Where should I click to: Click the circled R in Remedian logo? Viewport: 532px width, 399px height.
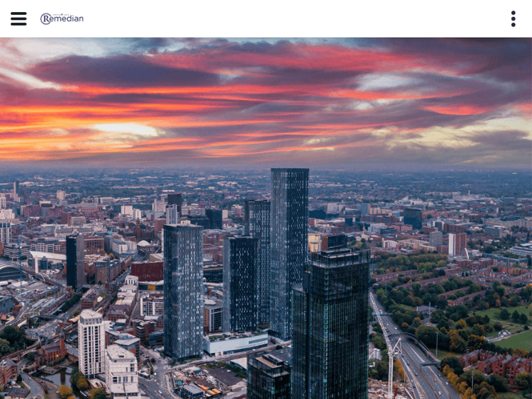tap(46, 19)
